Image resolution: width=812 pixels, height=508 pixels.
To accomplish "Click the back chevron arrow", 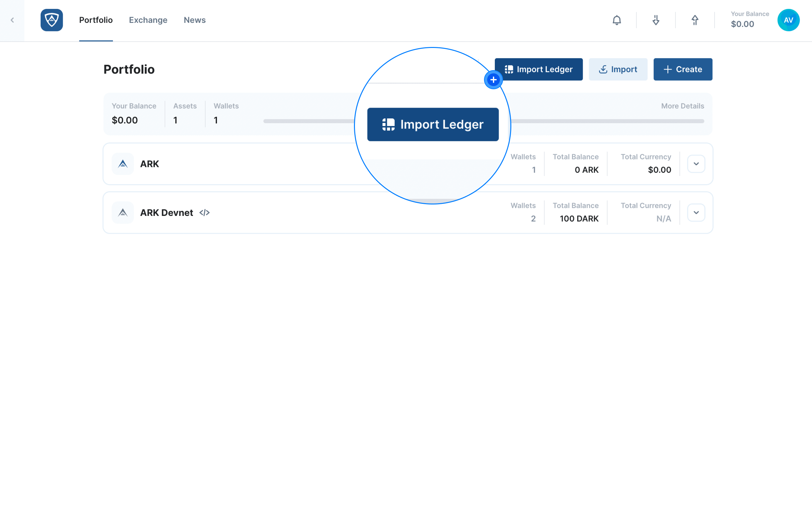I will pyautogui.click(x=12, y=20).
